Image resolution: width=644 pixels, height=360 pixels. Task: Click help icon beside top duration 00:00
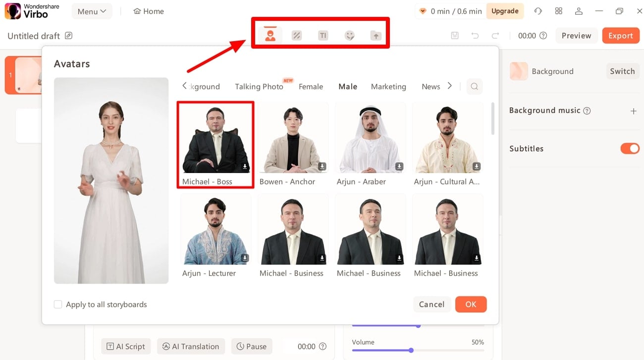point(543,36)
